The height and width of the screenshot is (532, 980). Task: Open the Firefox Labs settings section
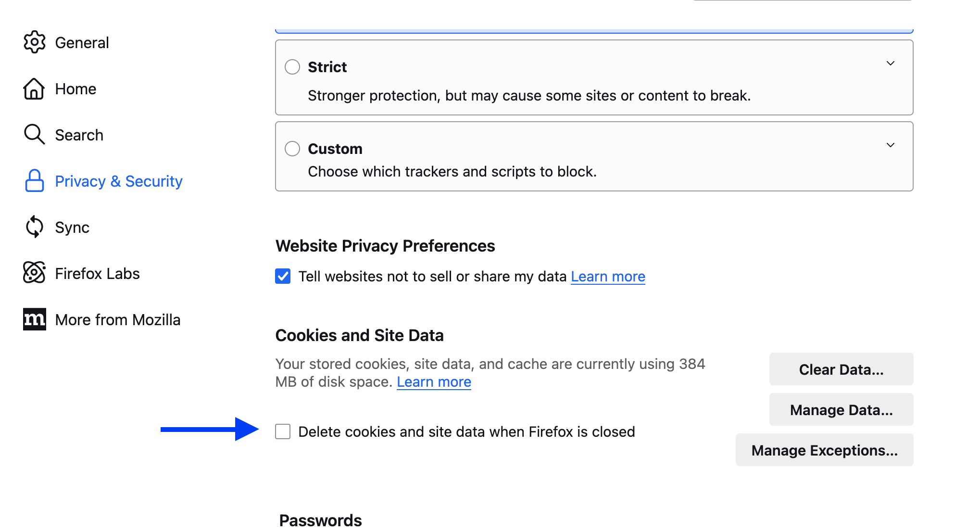(x=97, y=273)
